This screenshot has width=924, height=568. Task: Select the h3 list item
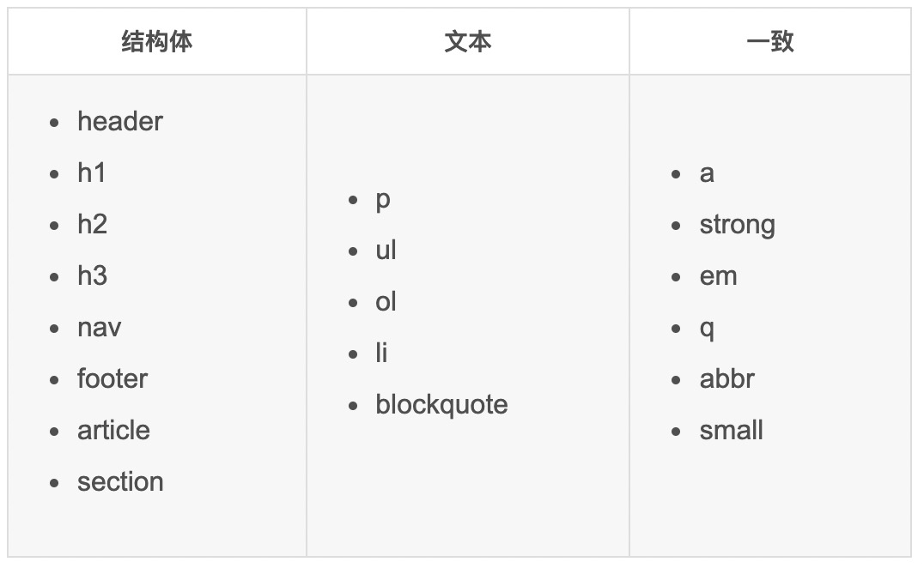point(93,276)
